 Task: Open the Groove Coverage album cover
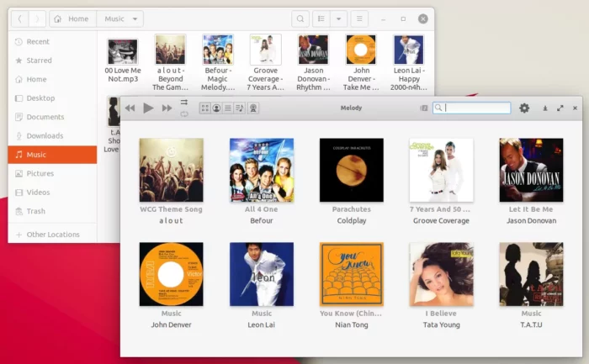(x=442, y=170)
